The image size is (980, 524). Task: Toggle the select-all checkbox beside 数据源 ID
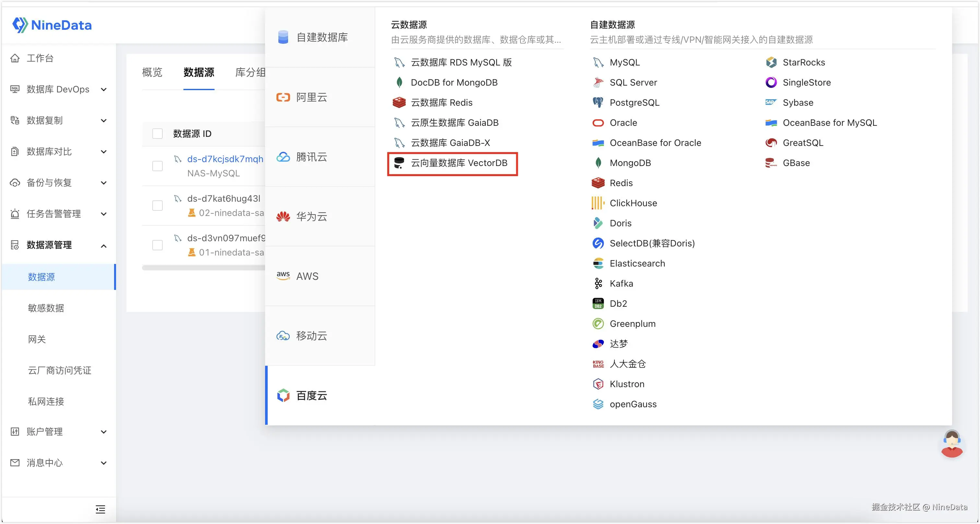pos(157,134)
